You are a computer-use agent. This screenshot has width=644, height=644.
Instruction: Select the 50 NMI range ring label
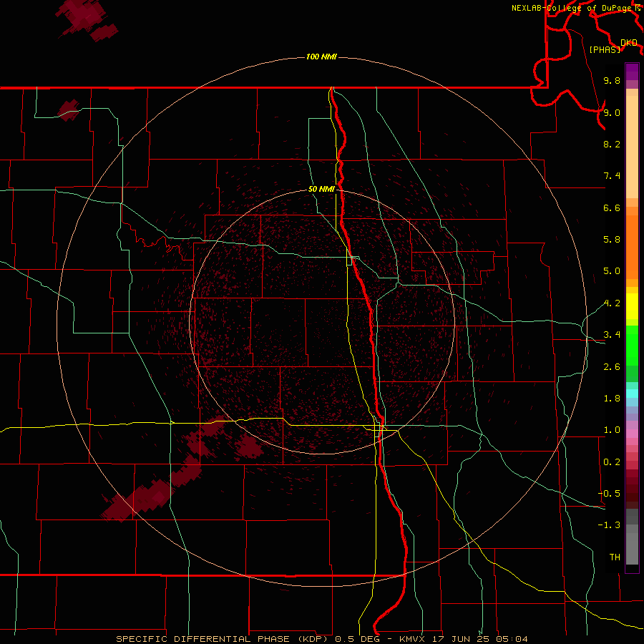click(321, 189)
